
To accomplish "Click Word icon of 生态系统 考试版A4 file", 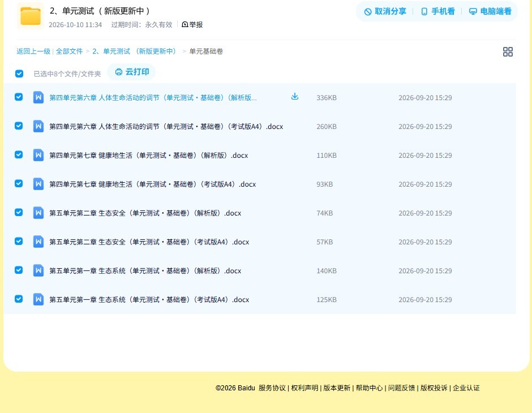I will (38, 299).
